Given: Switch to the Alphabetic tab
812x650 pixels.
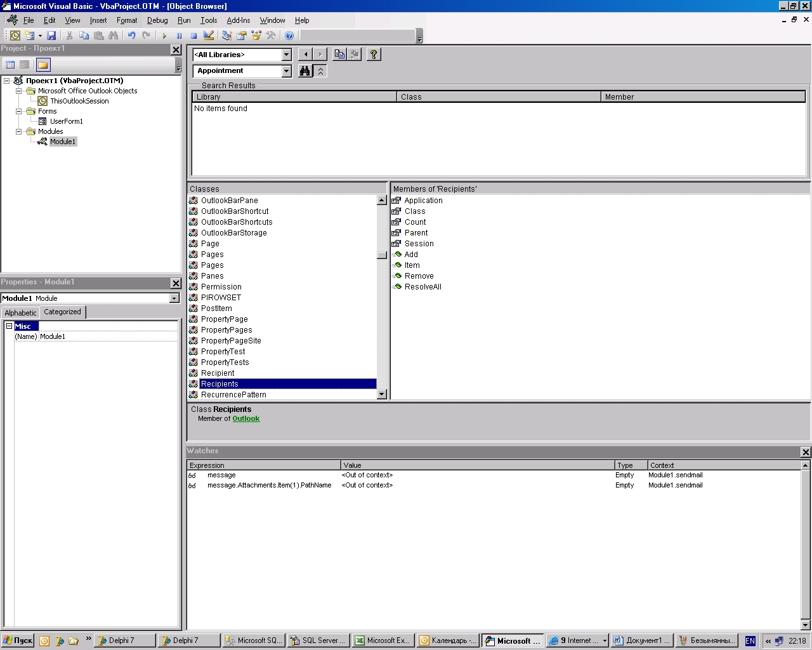Looking at the screenshot, I should 20,312.
